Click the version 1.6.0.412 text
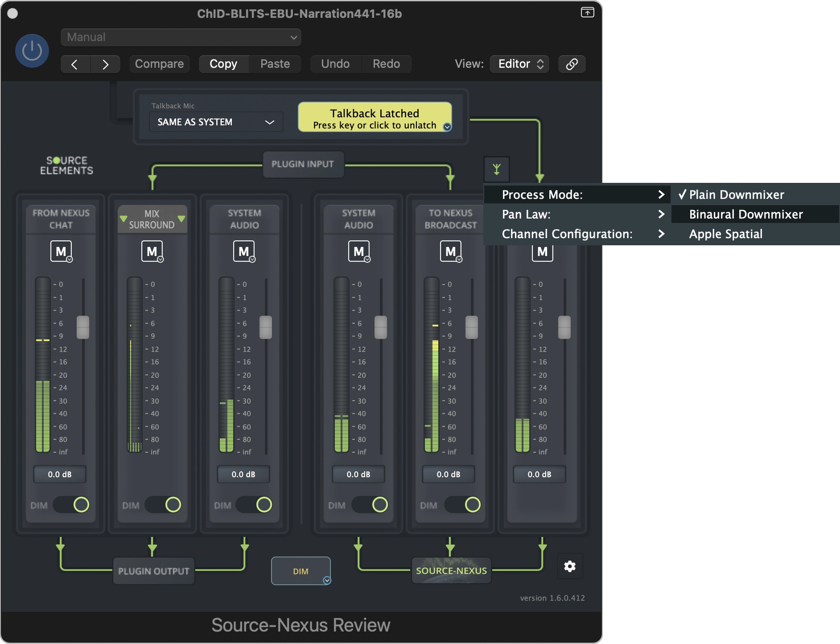840x644 pixels. 552,598
